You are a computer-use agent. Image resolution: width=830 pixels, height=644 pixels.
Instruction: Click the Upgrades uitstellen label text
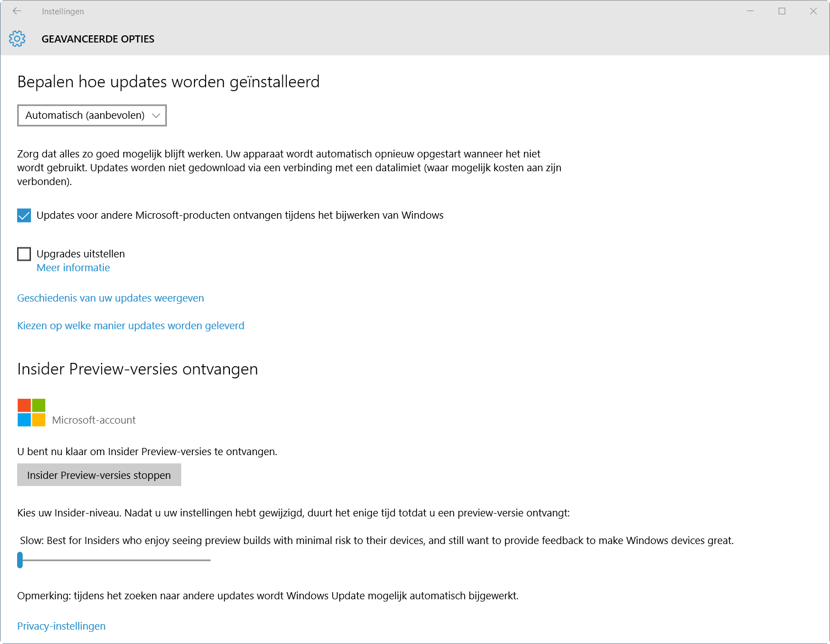click(x=81, y=254)
